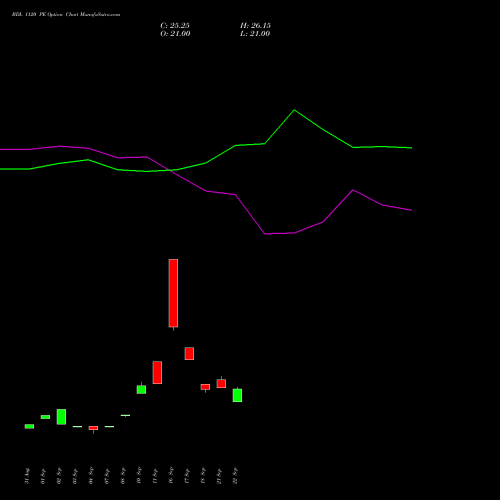Click the close price C: 25.25 label

175,26
